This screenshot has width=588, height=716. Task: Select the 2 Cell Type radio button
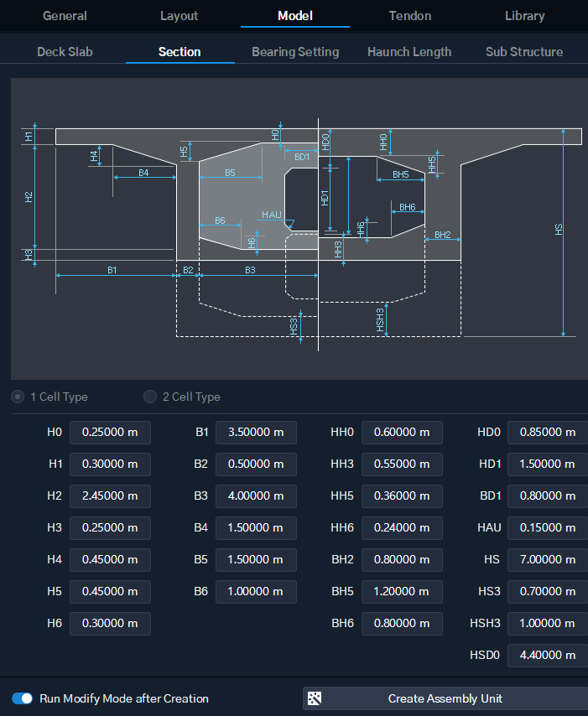click(150, 397)
